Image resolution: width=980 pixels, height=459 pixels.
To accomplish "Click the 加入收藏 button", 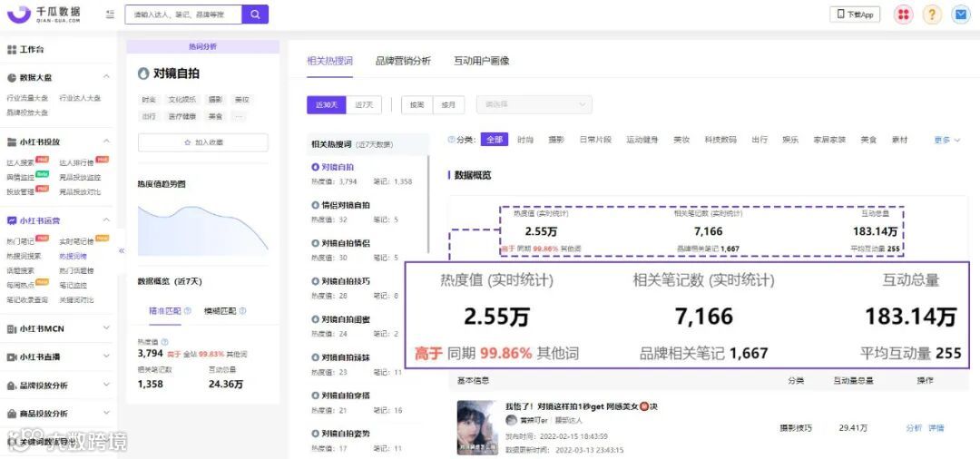I will tap(203, 142).
